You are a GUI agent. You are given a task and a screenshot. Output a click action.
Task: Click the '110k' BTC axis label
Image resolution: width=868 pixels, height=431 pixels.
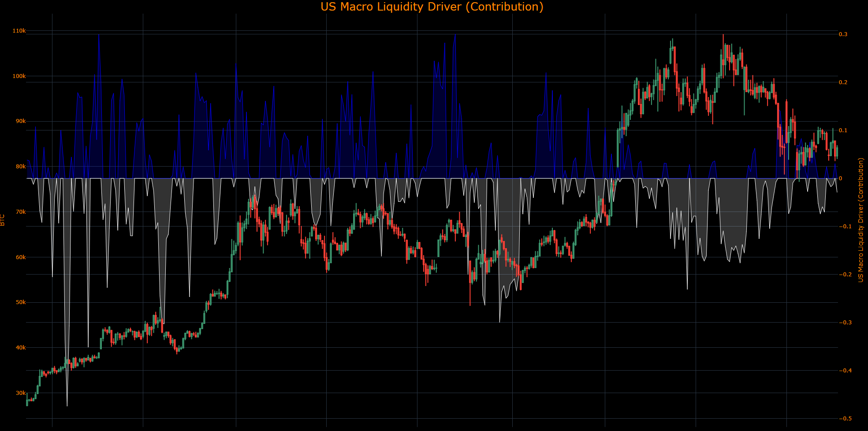click(19, 31)
